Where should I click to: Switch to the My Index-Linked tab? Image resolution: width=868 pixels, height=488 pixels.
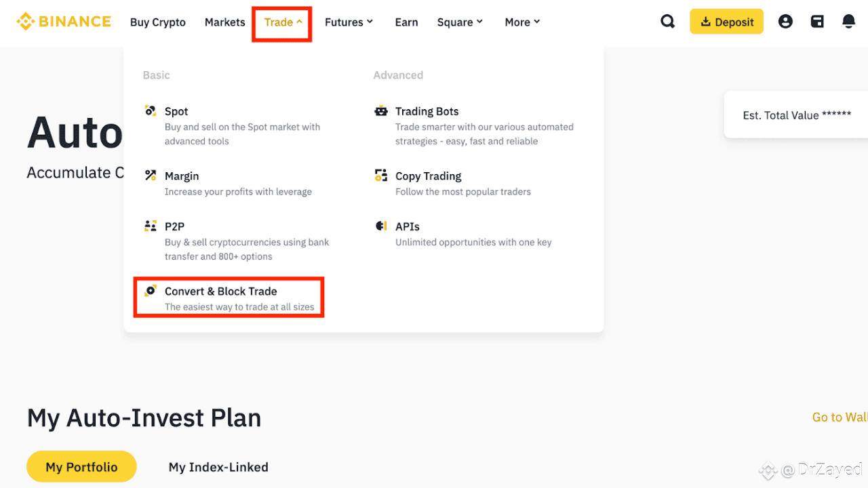coord(218,466)
